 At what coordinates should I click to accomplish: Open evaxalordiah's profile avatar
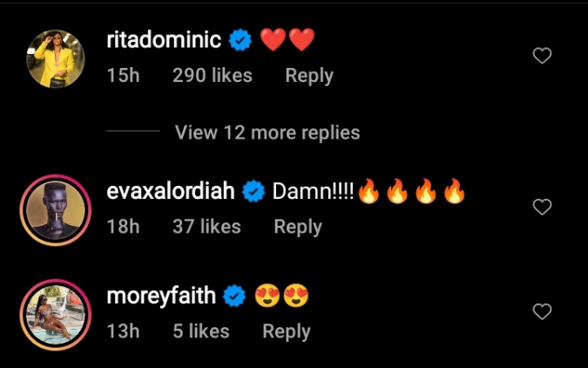[56, 209]
